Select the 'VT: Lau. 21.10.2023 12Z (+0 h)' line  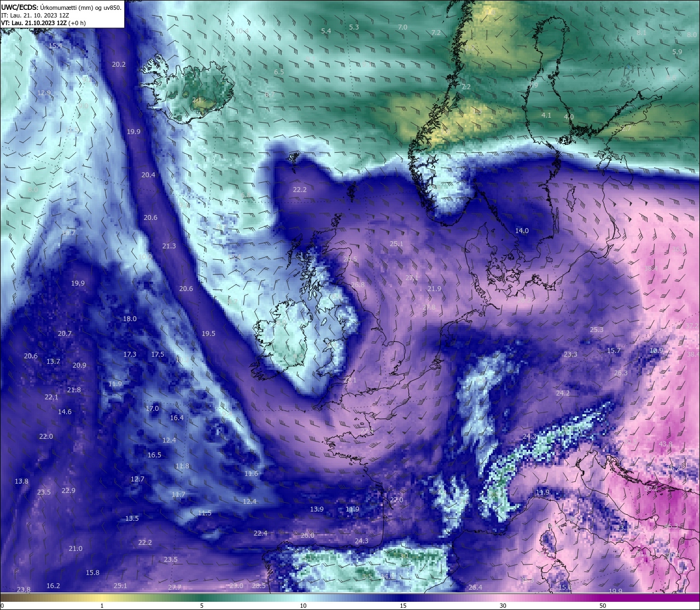click(43, 23)
